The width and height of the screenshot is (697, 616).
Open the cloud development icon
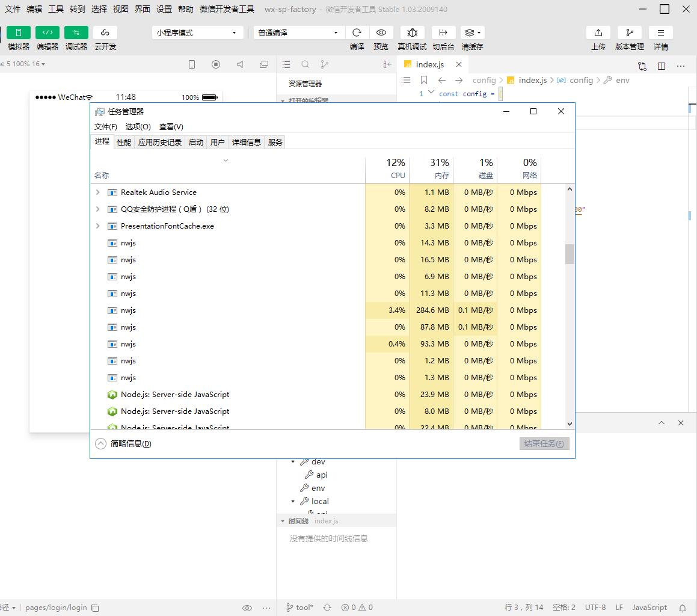(x=105, y=32)
